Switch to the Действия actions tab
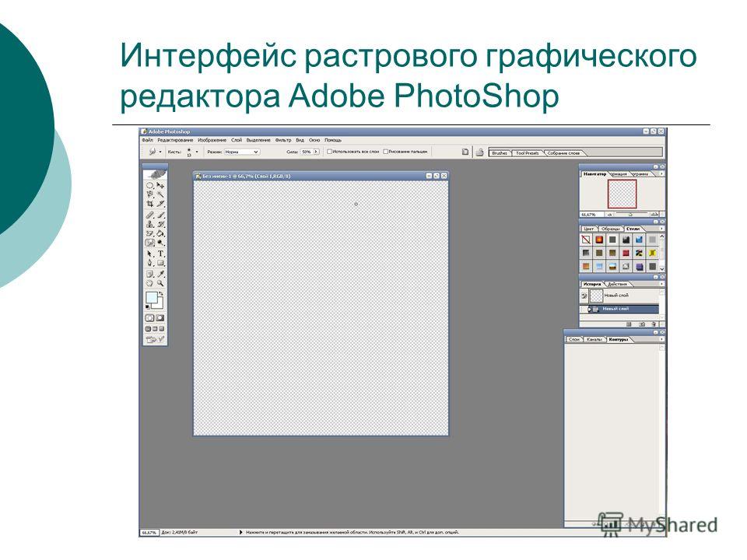Screen dimensions: 747x560 tap(617, 284)
